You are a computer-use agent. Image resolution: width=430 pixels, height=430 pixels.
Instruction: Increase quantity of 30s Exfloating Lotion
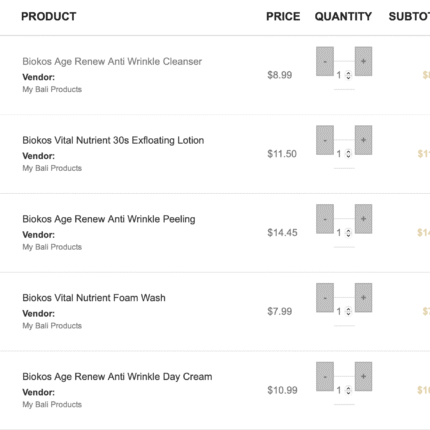(x=363, y=140)
